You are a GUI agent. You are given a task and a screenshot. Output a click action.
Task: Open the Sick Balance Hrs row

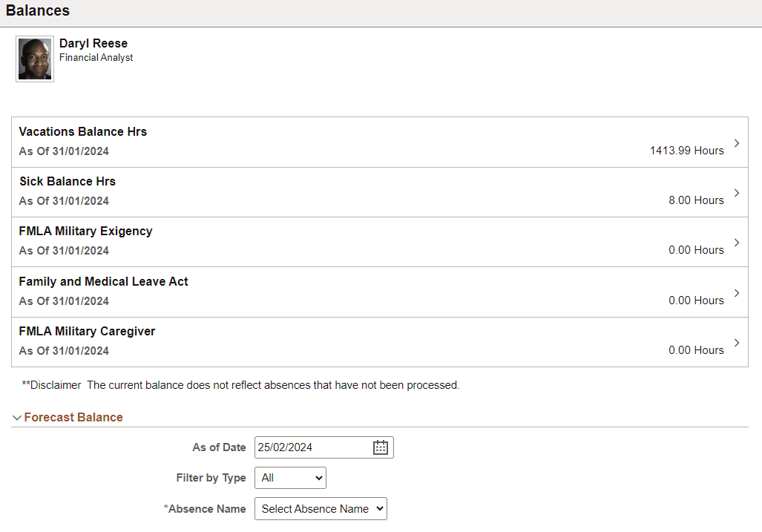click(x=68, y=182)
